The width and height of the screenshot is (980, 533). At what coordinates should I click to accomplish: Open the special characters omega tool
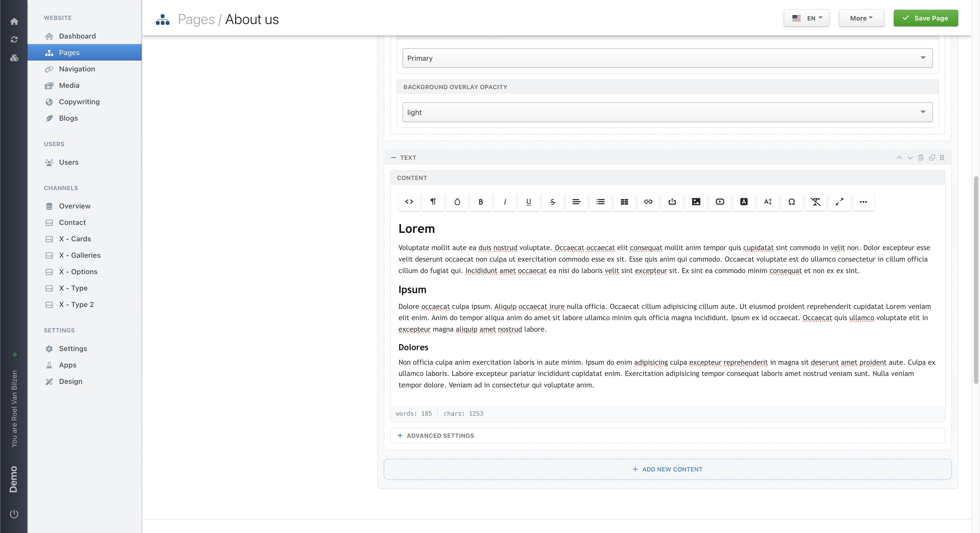point(791,202)
